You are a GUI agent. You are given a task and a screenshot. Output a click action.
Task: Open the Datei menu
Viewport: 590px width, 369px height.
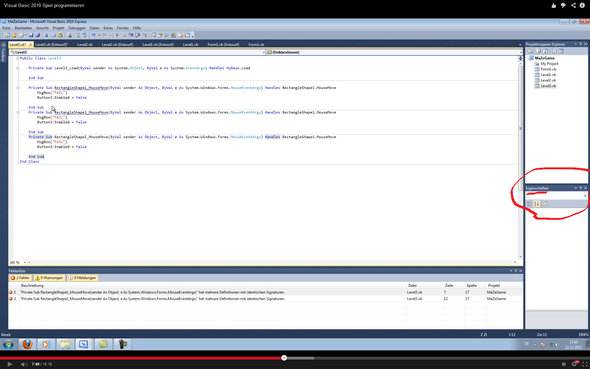tap(6, 28)
